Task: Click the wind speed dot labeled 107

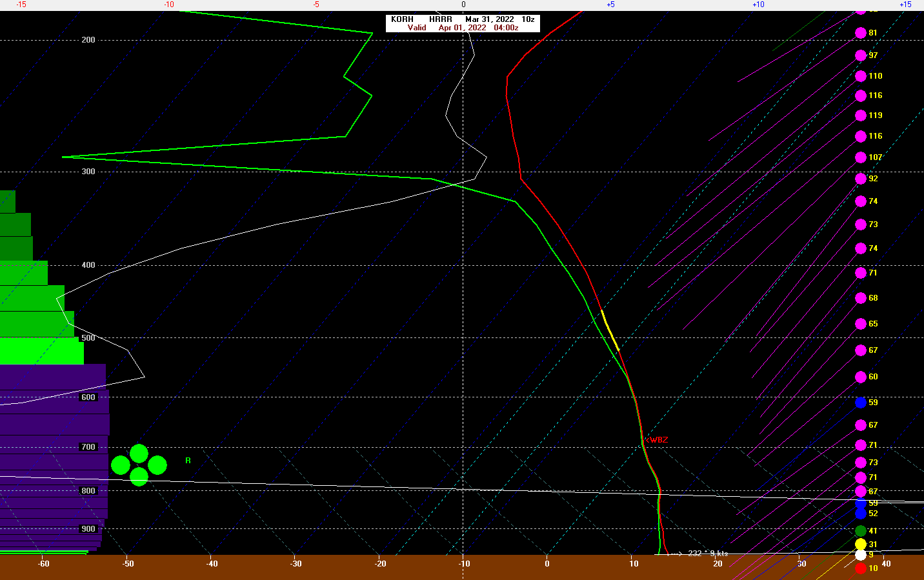Action: click(x=861, y=157)
